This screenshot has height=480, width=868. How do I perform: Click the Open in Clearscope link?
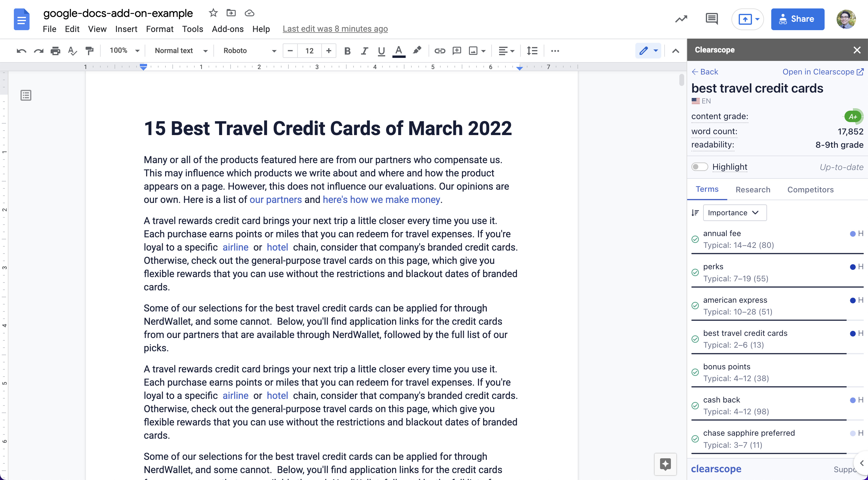pyautogui.click(x=823, y=71)
